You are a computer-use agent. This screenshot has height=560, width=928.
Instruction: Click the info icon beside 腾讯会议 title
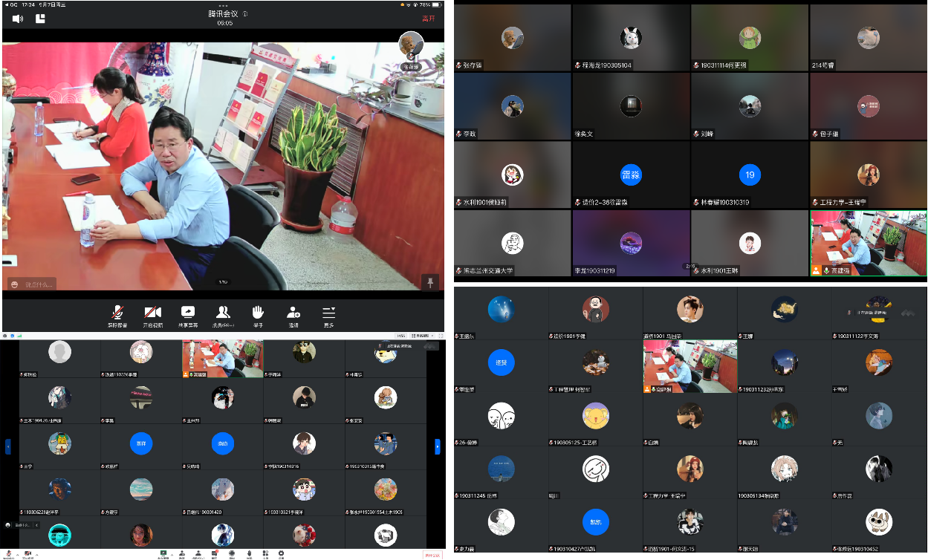[245, 13]
